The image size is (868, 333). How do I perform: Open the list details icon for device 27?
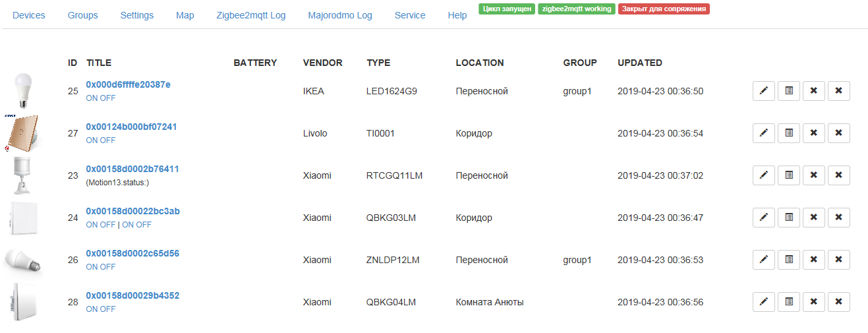(x=789, y=133)
